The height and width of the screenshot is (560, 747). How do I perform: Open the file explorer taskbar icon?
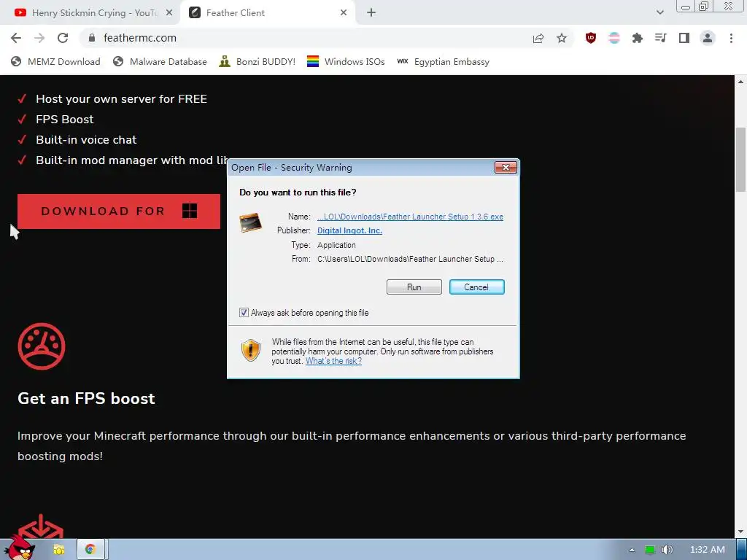tap(58, 550)
